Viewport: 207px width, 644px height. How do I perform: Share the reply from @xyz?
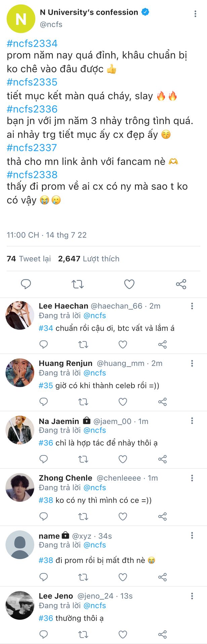tap(162, 577)
